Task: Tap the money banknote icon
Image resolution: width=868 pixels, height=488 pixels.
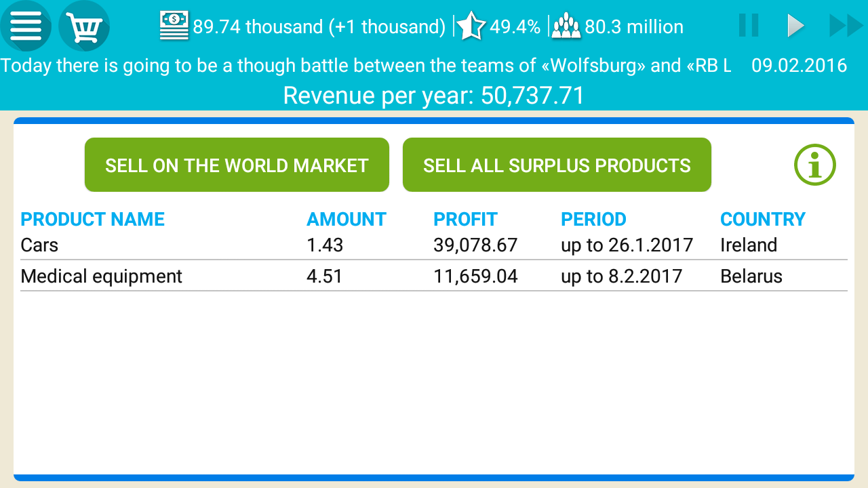Action: [x=174, y=26]
